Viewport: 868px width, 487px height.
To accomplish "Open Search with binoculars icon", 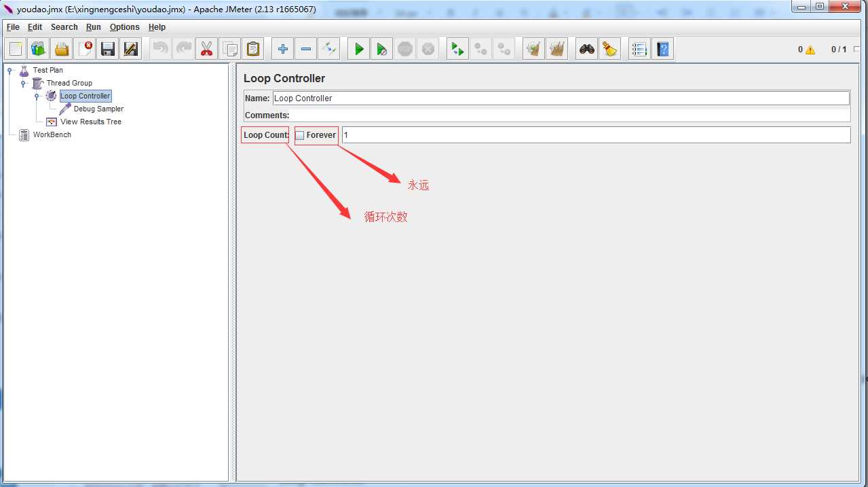I will pyautogui.click(x=587, y=49).
